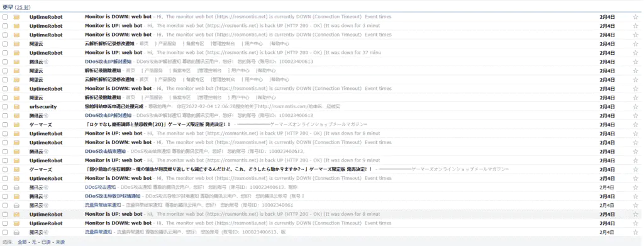This screenshot has height=246, width=644.
Task: Tick checkbox for 'down for 9 minut' mail
Action: tap(5, 160)
